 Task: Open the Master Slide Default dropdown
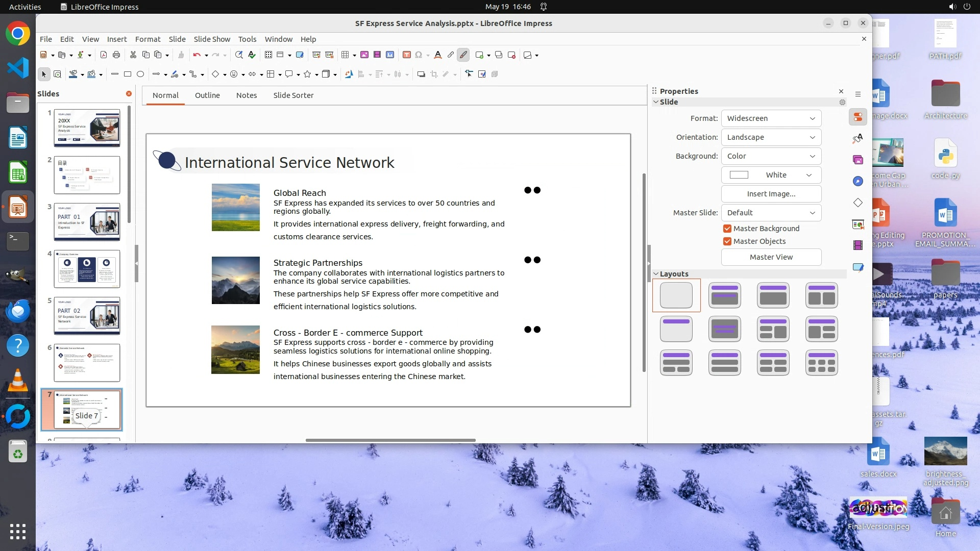(x=771, y=213)
